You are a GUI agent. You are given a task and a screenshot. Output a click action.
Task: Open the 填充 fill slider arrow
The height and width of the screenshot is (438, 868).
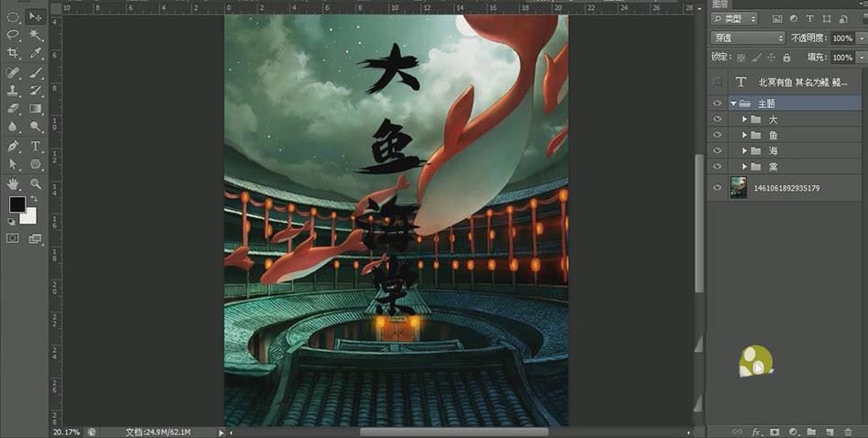click(862, 57)
